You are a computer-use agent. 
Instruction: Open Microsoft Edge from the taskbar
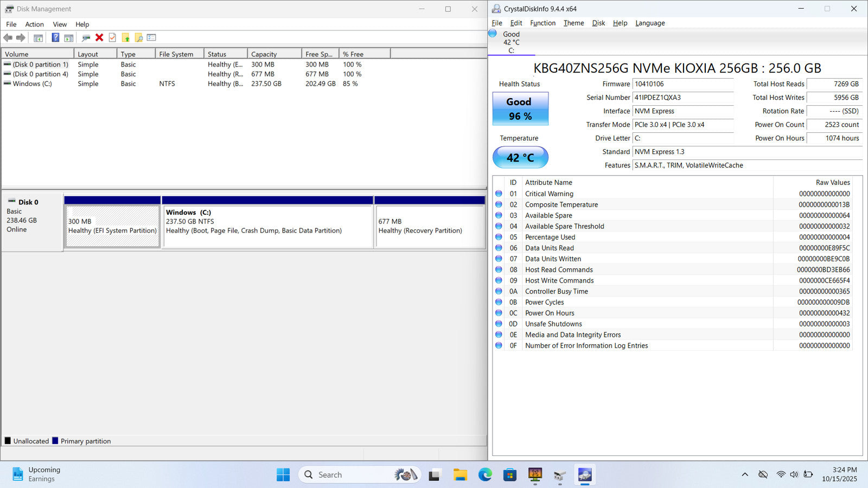[485, 475]
